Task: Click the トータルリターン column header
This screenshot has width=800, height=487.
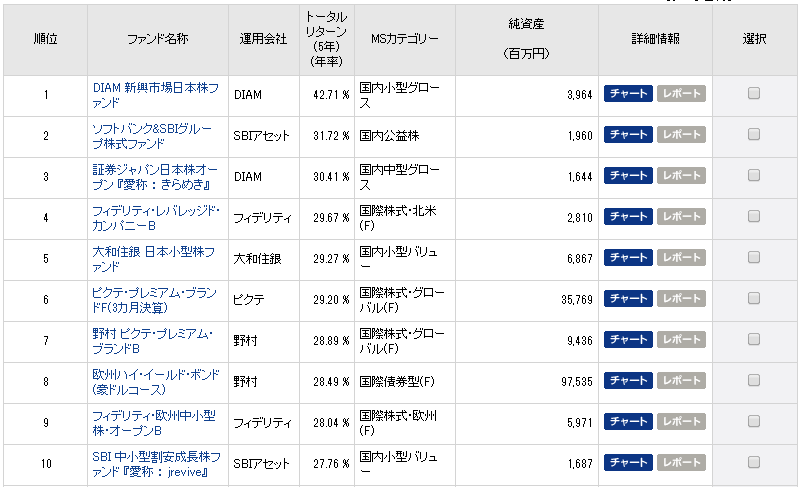Action: coord(325,39)
